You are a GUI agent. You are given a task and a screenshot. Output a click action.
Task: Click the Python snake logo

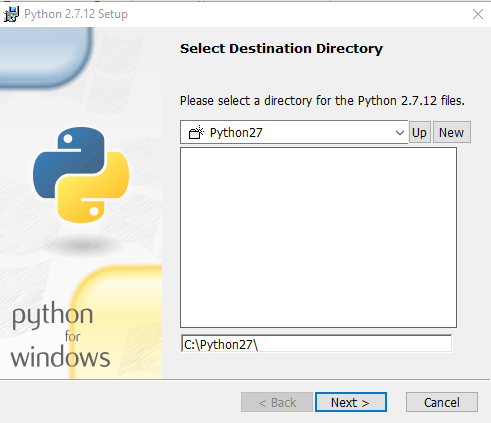click(x=81, y=175)
